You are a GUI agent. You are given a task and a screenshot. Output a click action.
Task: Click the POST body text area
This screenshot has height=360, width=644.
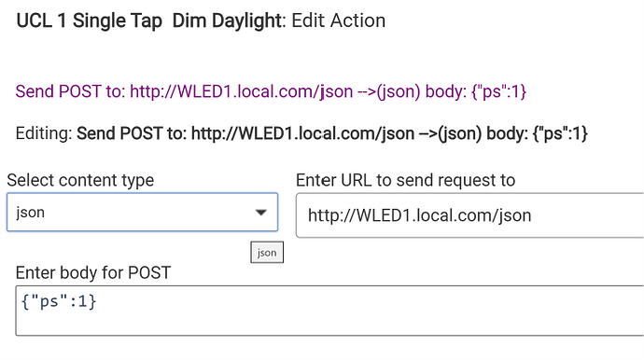click(x=329, y=311)
